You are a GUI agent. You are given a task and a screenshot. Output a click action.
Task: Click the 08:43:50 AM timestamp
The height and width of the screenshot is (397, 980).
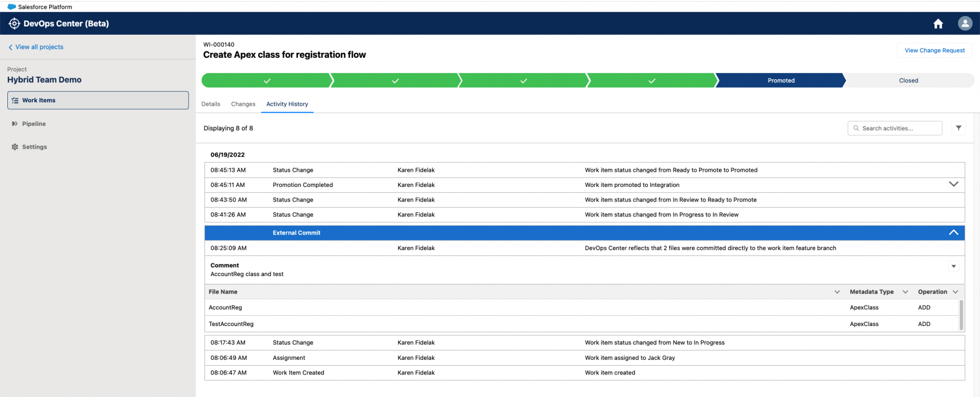pyautogui.click(x=229, y=200)
